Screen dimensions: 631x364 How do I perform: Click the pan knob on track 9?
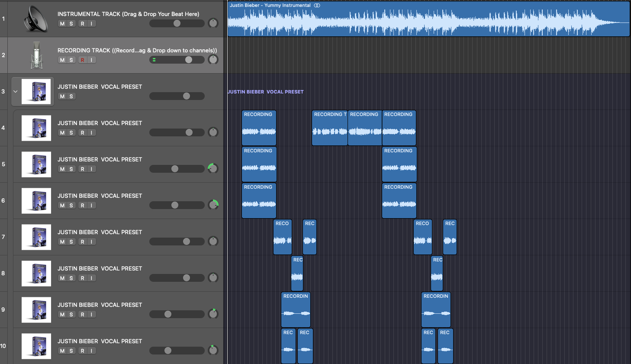point(213,314)
